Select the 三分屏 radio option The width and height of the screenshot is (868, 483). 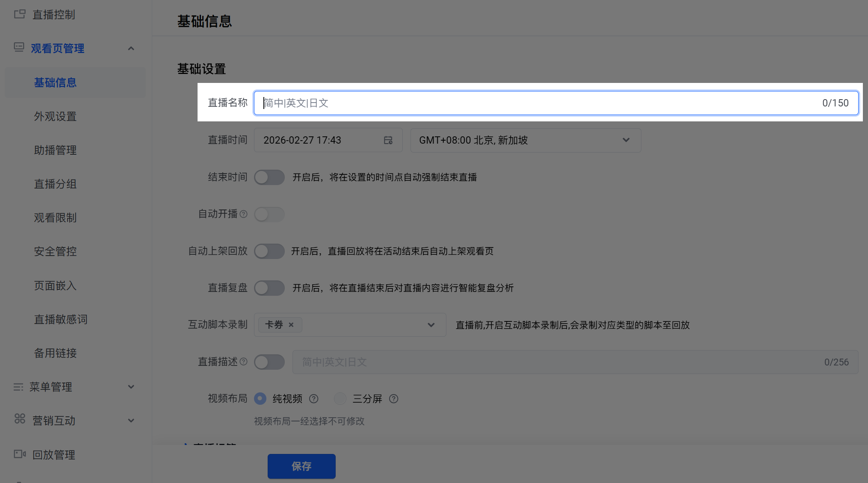[340, 398]
